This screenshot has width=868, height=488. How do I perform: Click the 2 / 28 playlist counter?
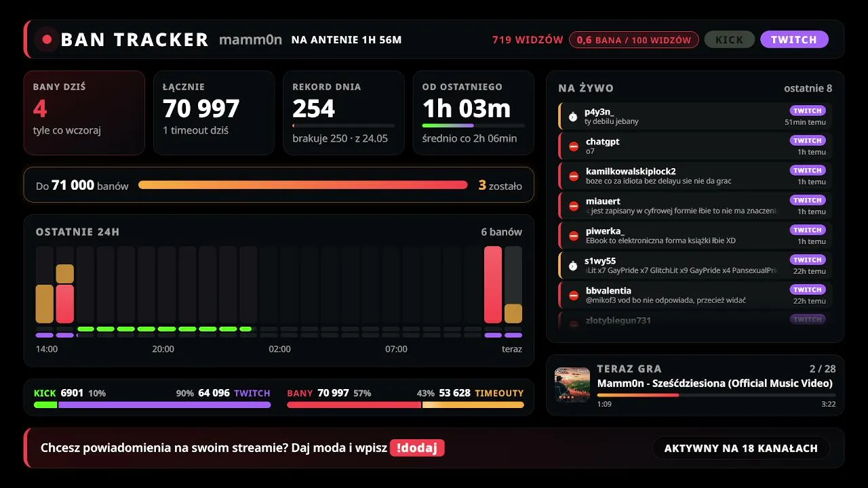tap(823, 369)
